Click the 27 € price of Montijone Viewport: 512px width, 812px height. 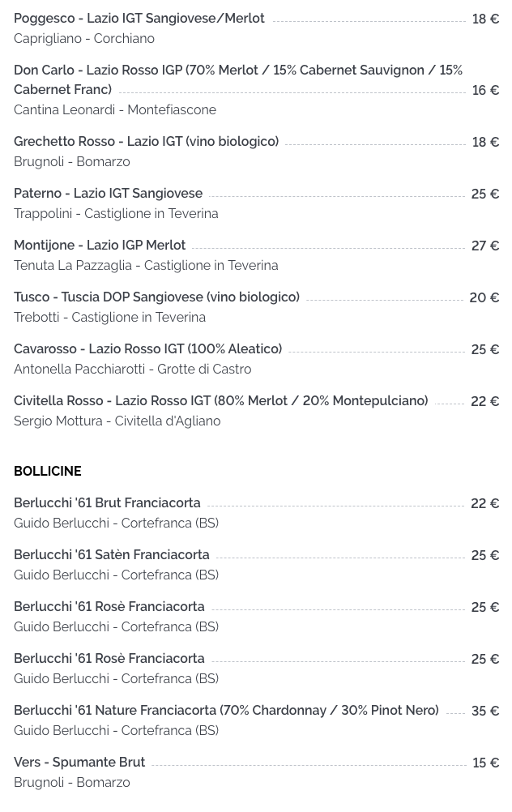(485, 246)
